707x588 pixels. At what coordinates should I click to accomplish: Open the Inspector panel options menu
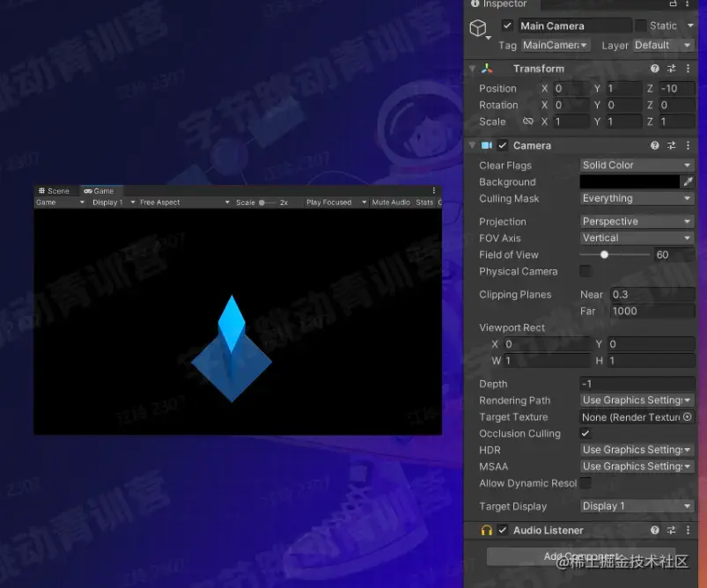click(x=688, y=4)
